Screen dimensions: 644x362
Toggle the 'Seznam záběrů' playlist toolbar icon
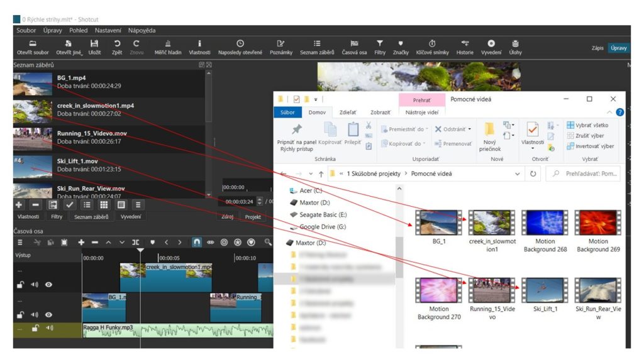coord(317,47)
